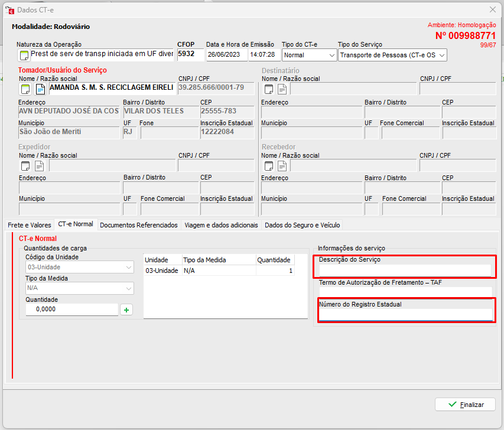The image size is (504, 430).
Task: Click the Destinatário document icon
Action: [282, 89]
